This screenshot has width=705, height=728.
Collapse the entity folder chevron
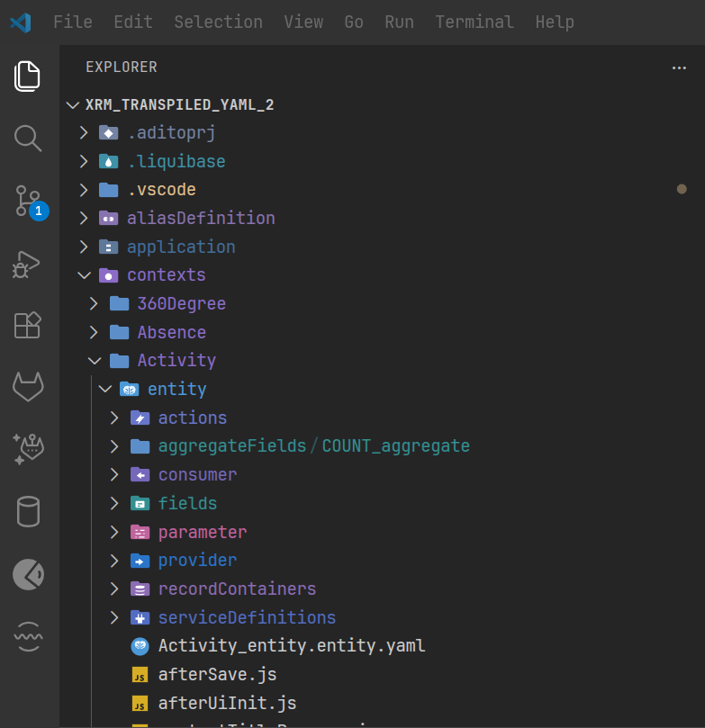(105, 389)
